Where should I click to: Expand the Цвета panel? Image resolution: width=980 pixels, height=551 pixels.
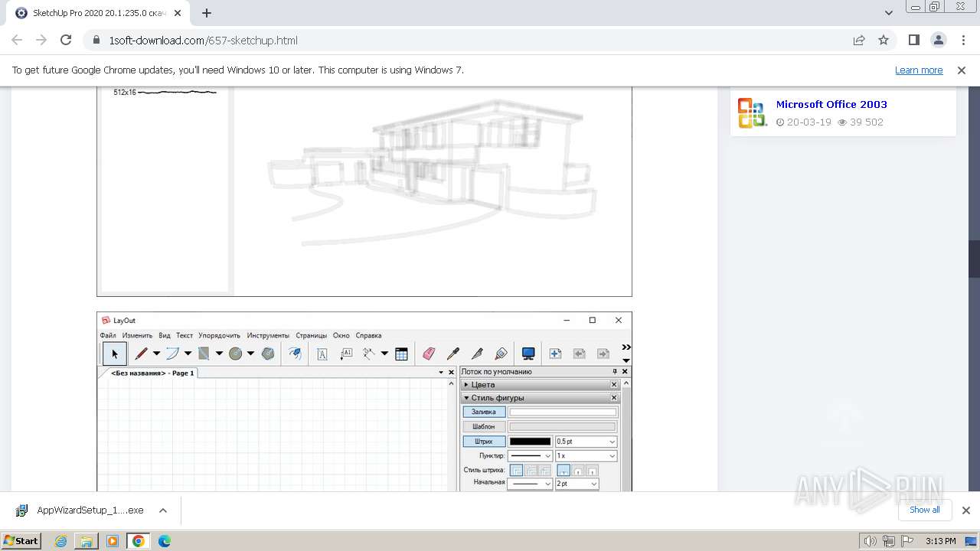[466, 385]
